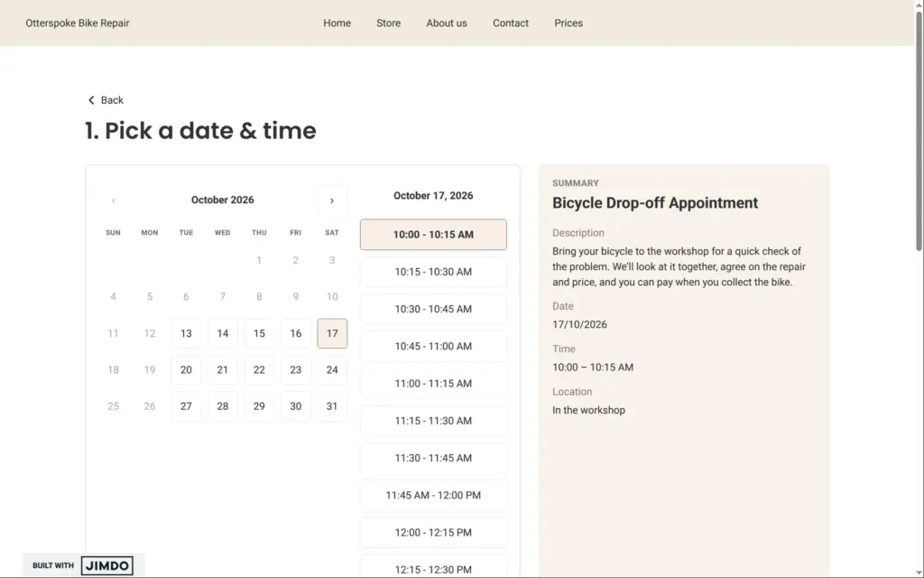Click the previous month arrow
The height and width of the screenshot is (578, 924).
point(113,200)
